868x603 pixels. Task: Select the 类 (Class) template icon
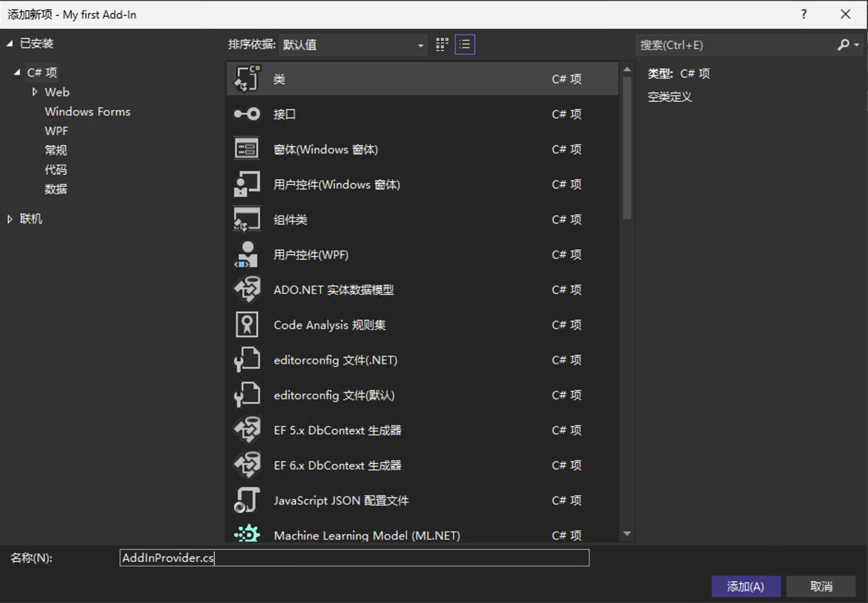click(247, 79)
